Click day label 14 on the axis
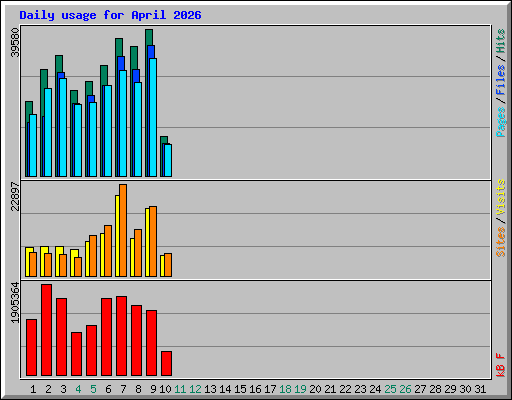This screenshot has width=512, height=400. (225, 389)
